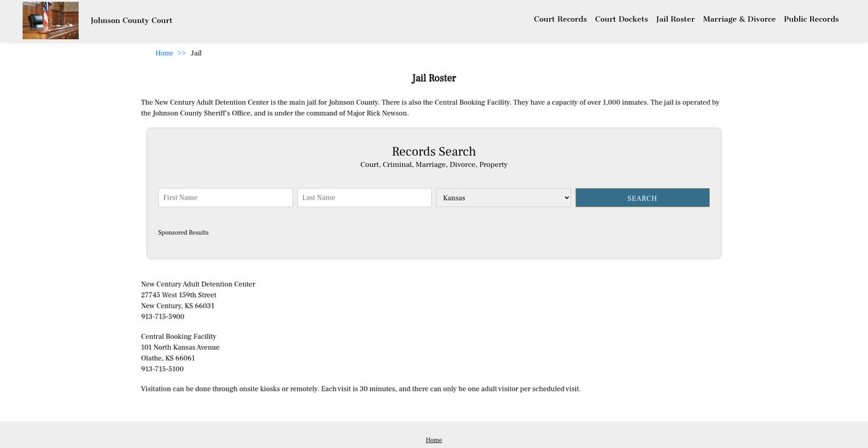Image resolution: width=868 pixels, height=448 pixels.
Task: Open the Marriage & Divorce menu item
Action: pos(739,20)
